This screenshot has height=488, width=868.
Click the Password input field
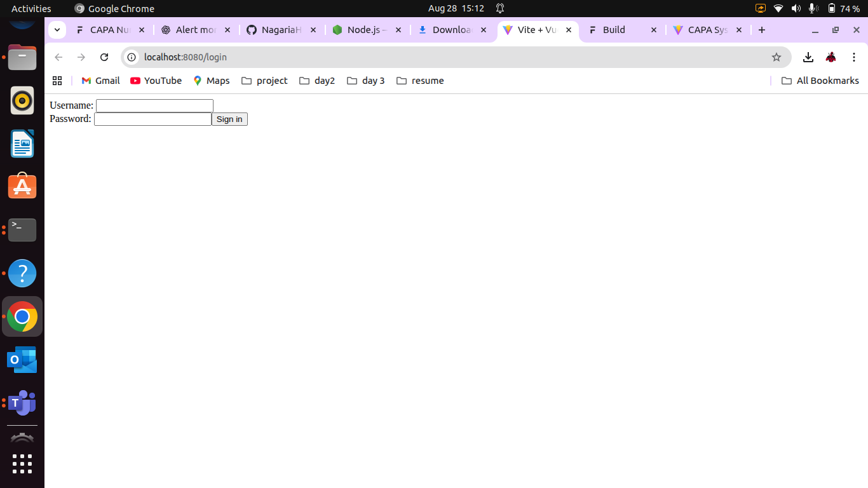153,119
